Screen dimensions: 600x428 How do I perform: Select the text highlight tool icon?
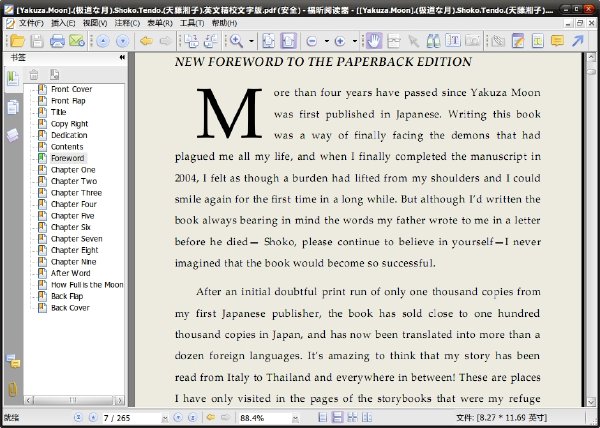point(538,41)
